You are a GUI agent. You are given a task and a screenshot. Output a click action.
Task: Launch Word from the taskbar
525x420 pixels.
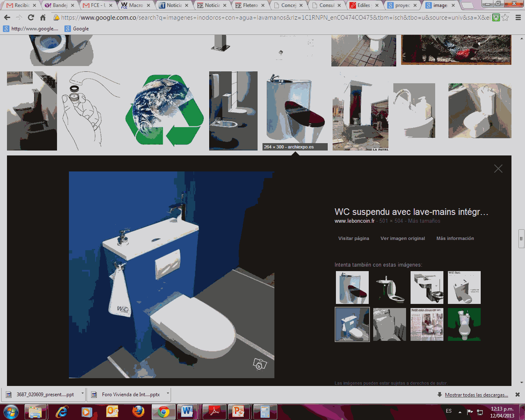click(187, 411)
